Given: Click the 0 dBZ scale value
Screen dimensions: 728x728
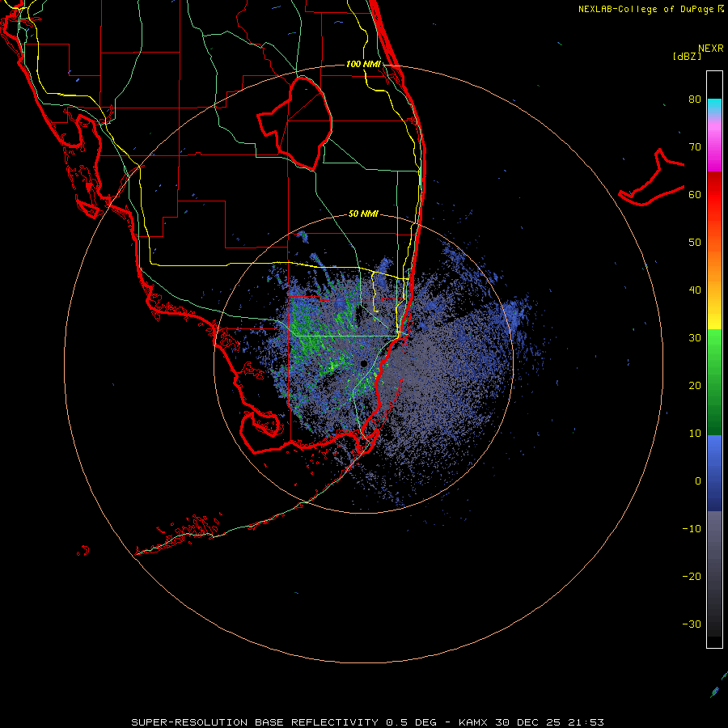Looking at the screenshot, I should [x=698, y=481].
